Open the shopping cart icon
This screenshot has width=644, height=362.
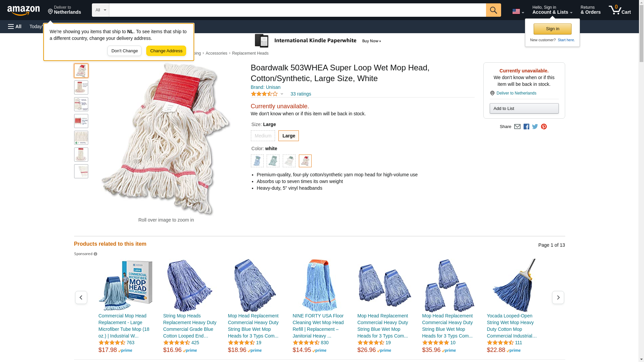[x=620, y=10]
